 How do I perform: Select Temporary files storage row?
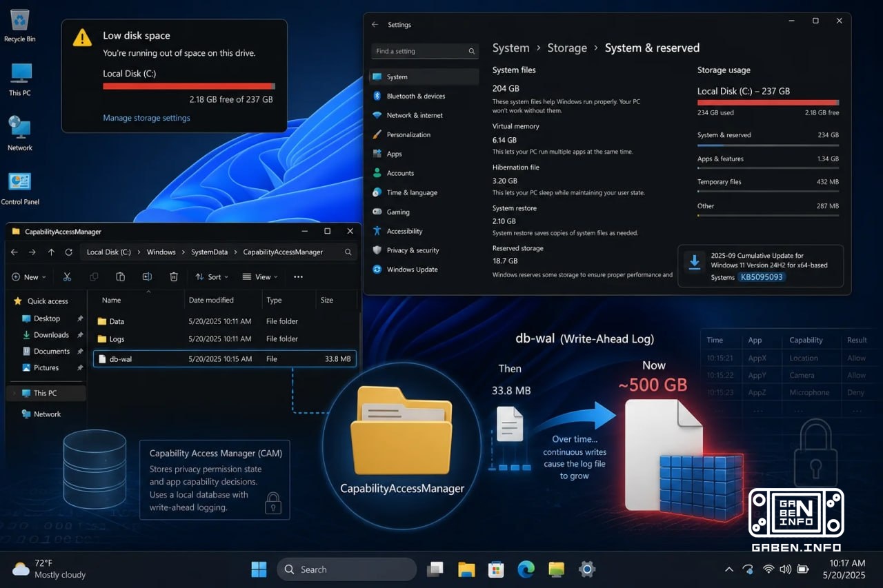[768, 185]
